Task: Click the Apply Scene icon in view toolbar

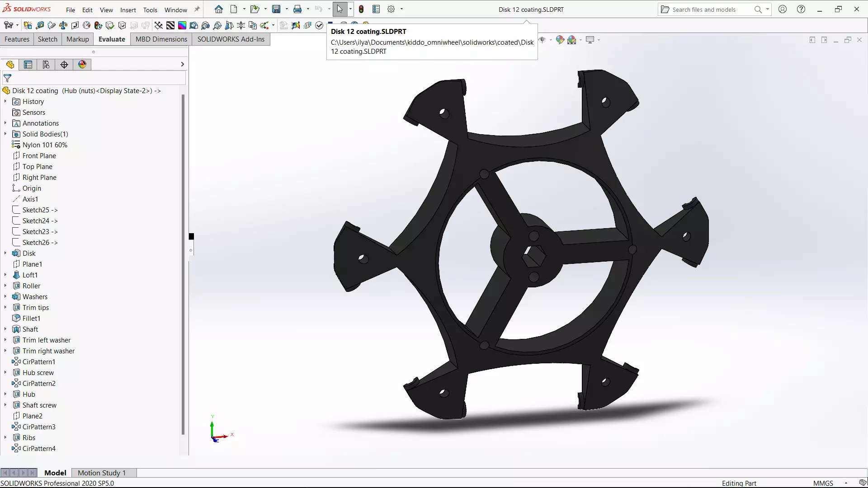Action: coord(572,40)
